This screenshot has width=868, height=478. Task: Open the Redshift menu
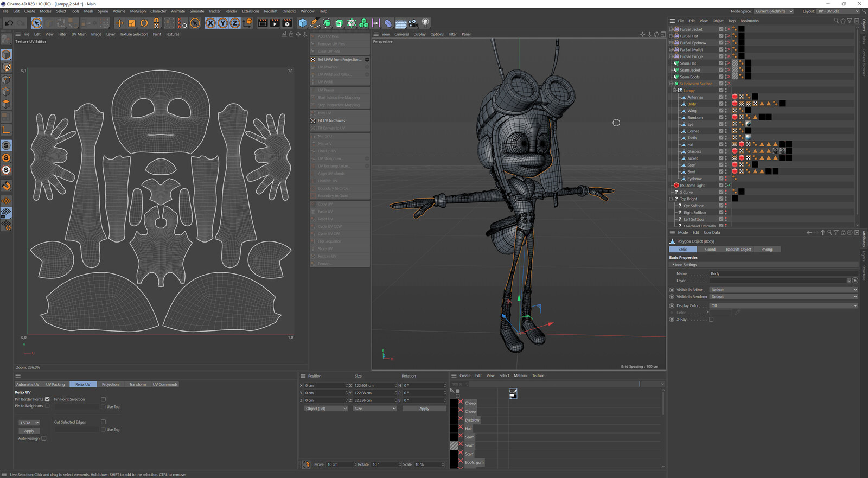pos(271,11)
